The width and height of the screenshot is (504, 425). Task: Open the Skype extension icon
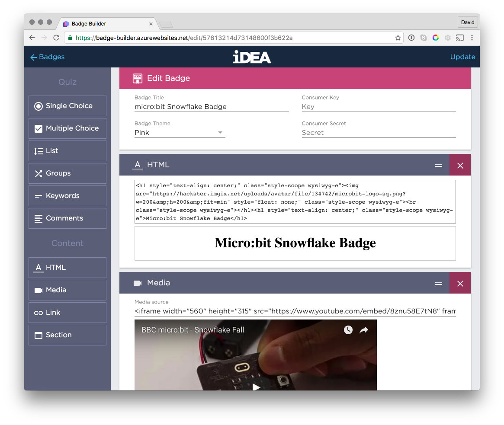pos(424,38)
